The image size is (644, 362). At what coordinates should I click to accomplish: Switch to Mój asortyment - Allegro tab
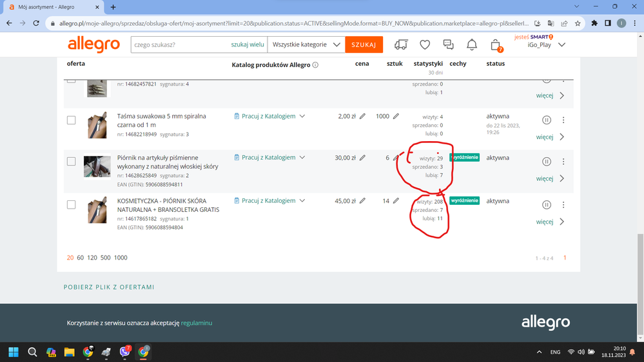pyautogui.click(x=53, y=7)
